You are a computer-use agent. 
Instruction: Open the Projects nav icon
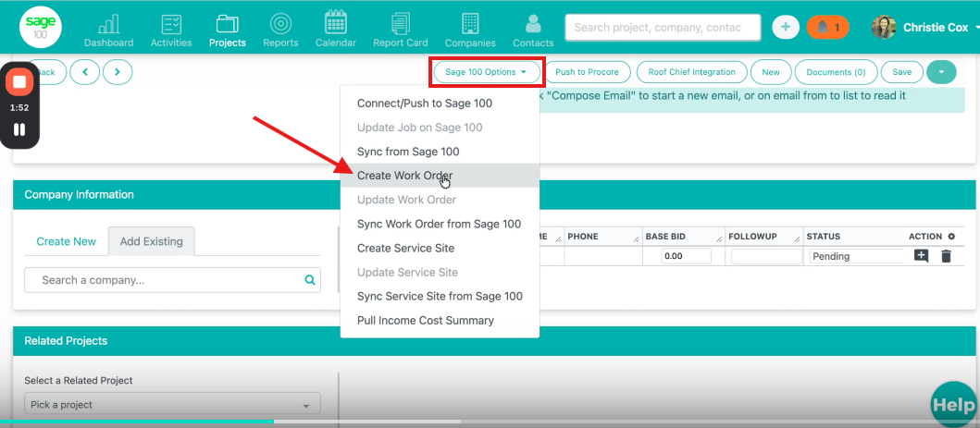pos(228,31)
